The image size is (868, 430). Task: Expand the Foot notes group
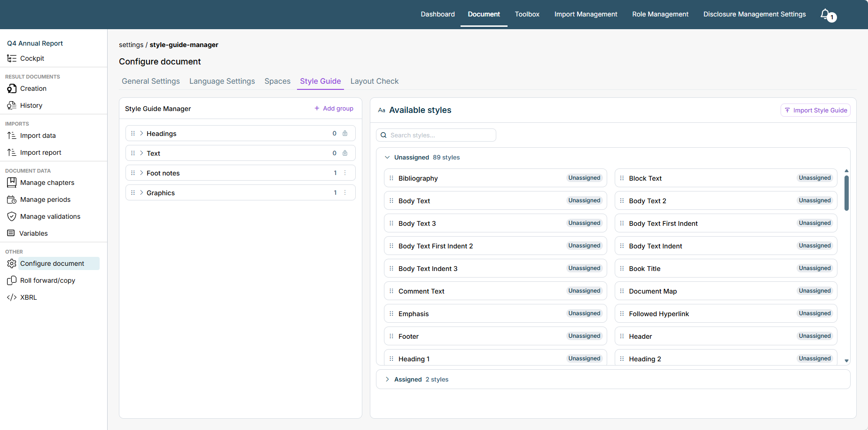point(141,173)
